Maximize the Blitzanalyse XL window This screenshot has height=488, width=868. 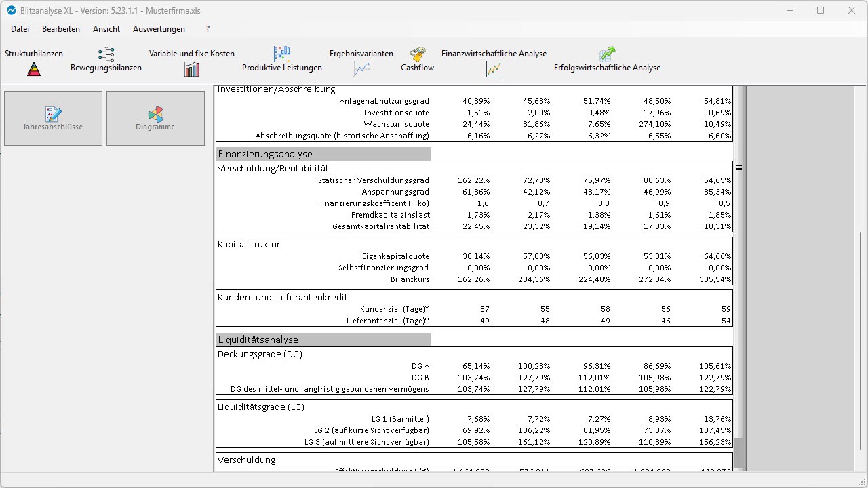click(x=821, y=11)
